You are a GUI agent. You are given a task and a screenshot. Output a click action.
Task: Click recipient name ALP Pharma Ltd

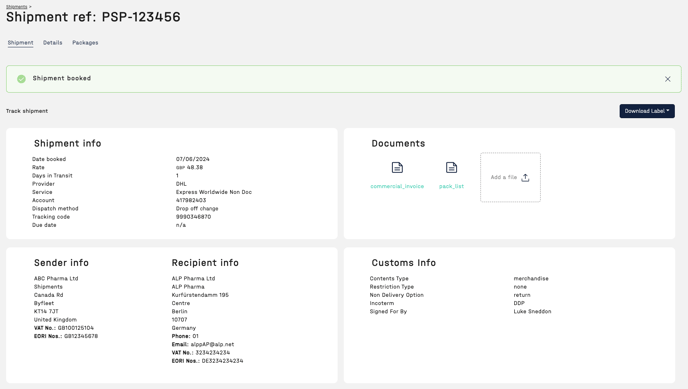coord(194,278)
